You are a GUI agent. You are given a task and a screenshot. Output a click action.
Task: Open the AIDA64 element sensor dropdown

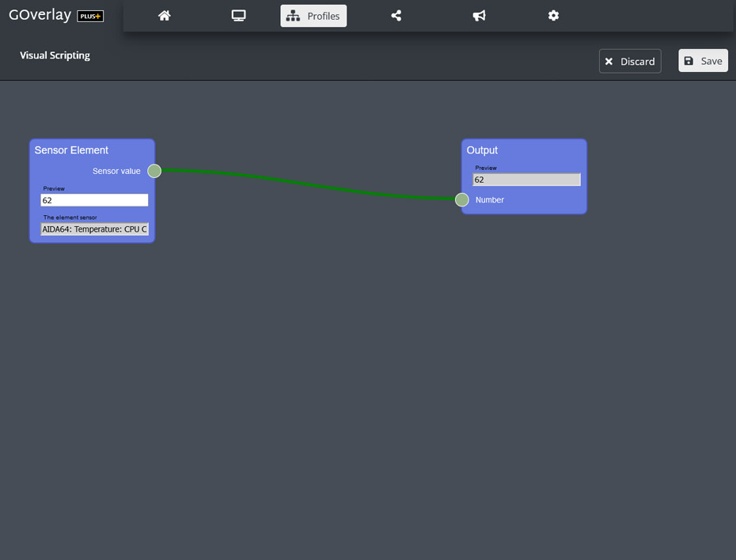[94, 229]
